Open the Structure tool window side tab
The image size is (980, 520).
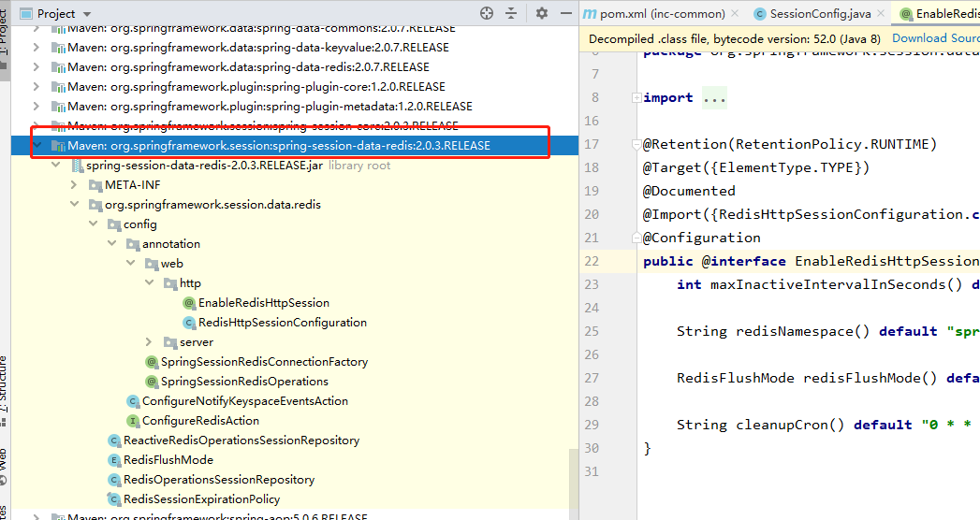tap(5, 390)
